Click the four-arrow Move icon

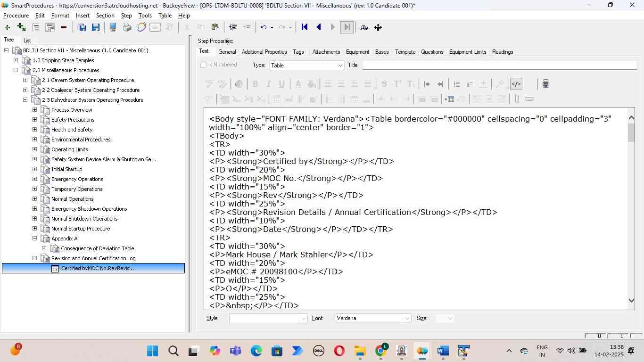(x=378, y=27)
